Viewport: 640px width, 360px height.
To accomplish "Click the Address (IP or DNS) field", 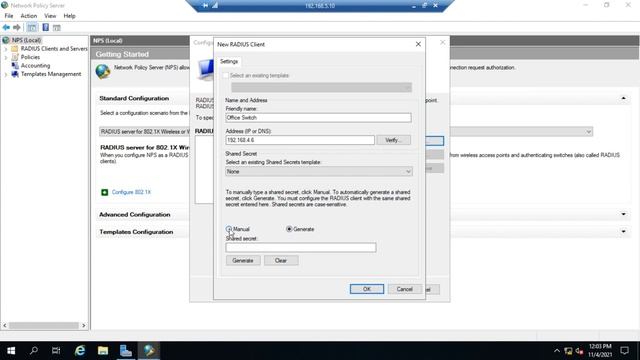I will (x=300, y=140).
